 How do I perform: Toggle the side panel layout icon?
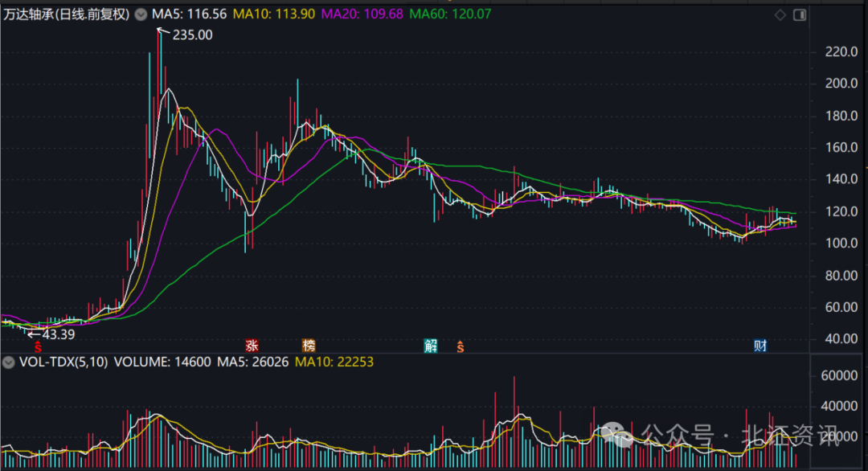800,15
